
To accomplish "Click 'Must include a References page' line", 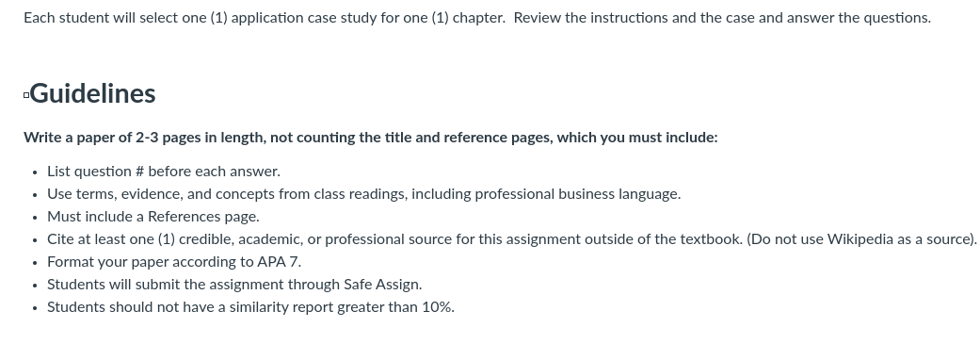I will [x=153, y=217].
